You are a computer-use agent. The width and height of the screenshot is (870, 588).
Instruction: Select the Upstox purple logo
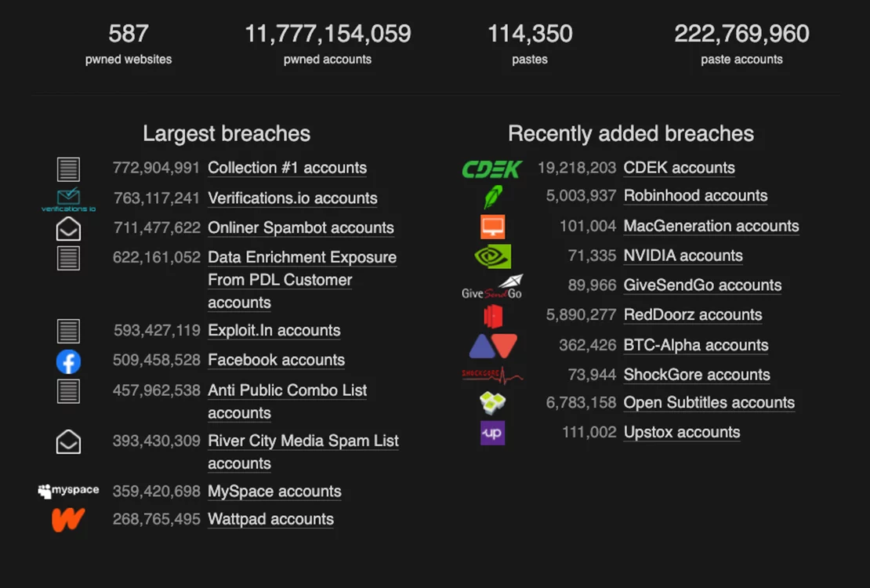coord(491,432)
